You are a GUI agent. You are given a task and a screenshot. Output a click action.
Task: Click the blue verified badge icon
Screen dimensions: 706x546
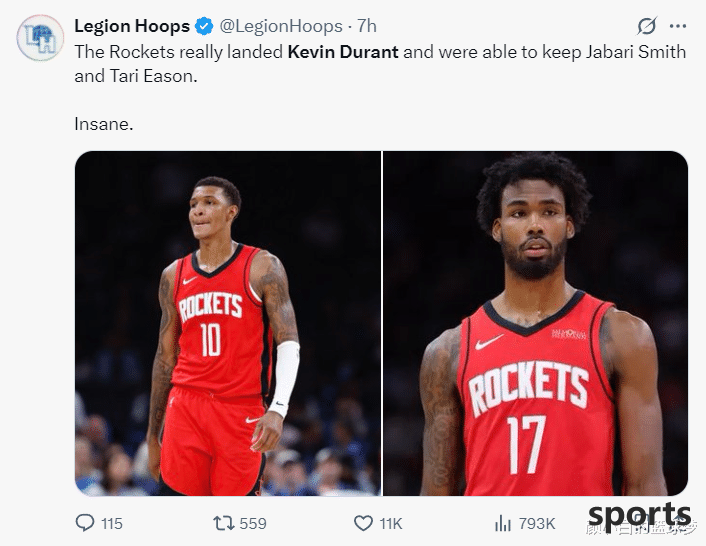(204, 27)
